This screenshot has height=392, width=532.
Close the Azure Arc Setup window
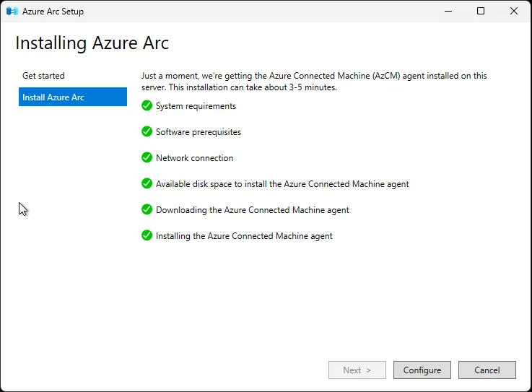(x=514, y=12)
